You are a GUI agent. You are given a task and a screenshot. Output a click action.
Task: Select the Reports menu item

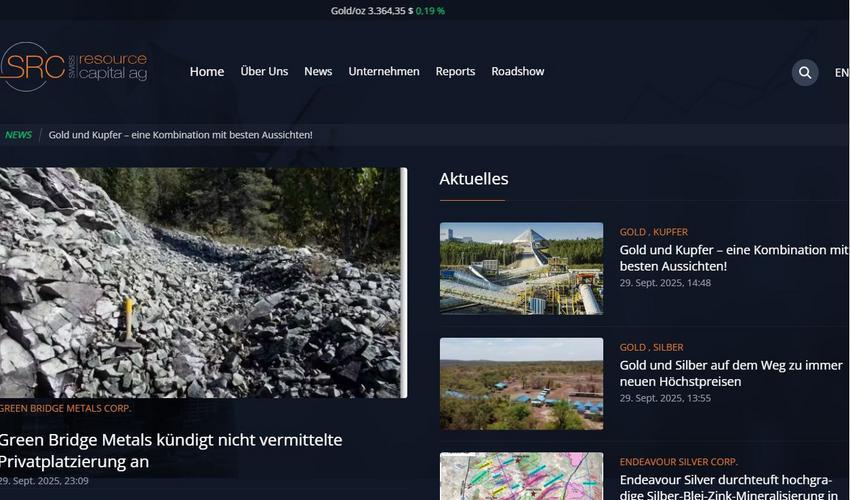455,72
